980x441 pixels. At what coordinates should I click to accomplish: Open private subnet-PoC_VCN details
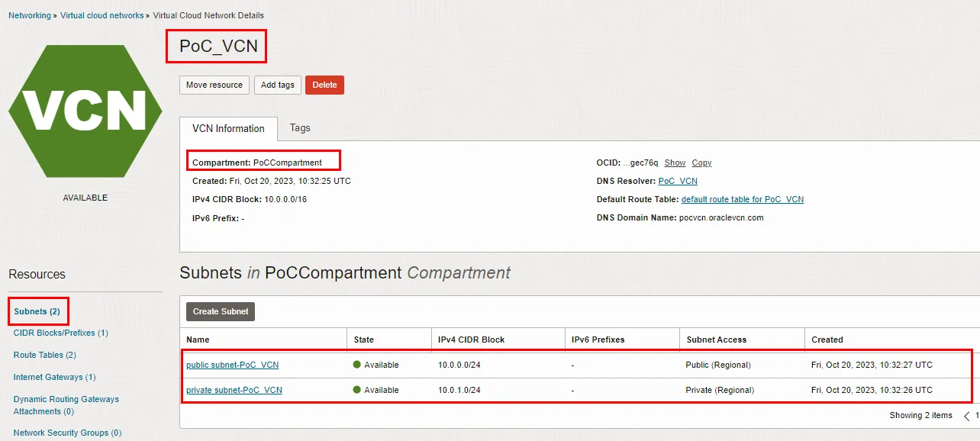tap(234, 390)
